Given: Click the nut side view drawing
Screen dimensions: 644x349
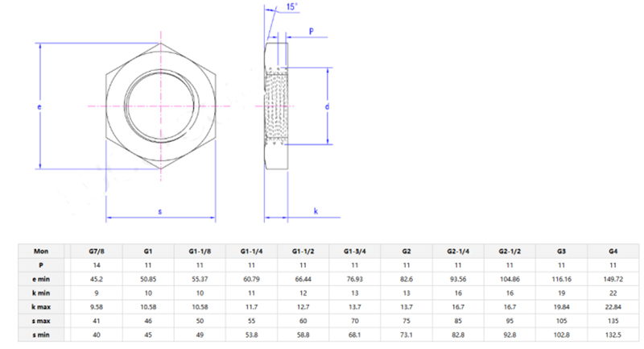Looking at the screenshot, I should (277, 106).
